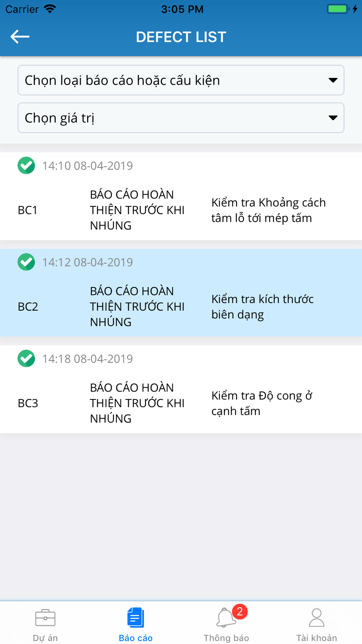Open the Tài khoản person icon
Viewport: 362px width, 644px height.
(x=317, y=618)
